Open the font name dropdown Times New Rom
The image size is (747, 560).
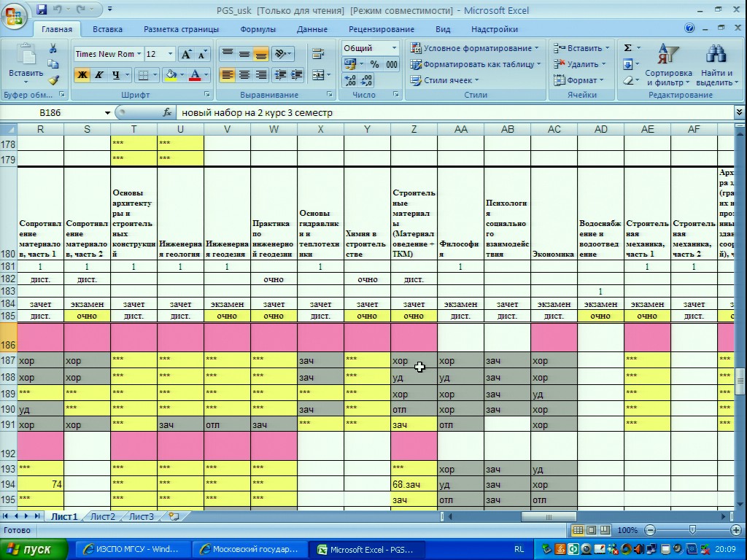(x=139, y=54)
